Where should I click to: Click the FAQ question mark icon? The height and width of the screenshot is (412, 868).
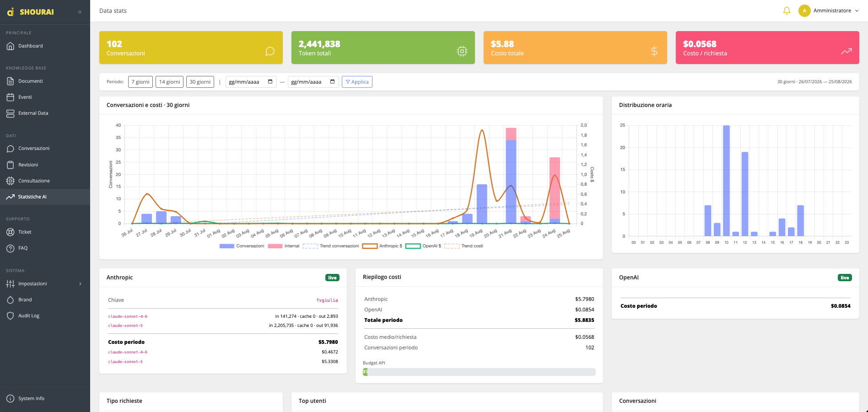coord(11,248)
